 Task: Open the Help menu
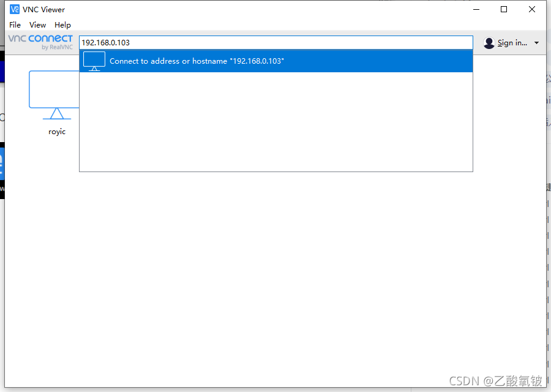coord(62,25)
